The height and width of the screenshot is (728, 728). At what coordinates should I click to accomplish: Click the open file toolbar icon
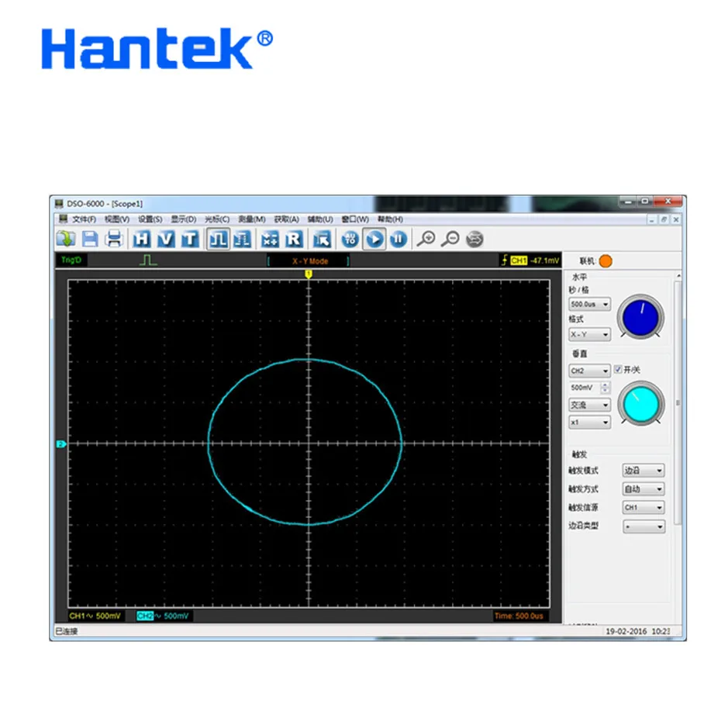(x=66, y=239)
